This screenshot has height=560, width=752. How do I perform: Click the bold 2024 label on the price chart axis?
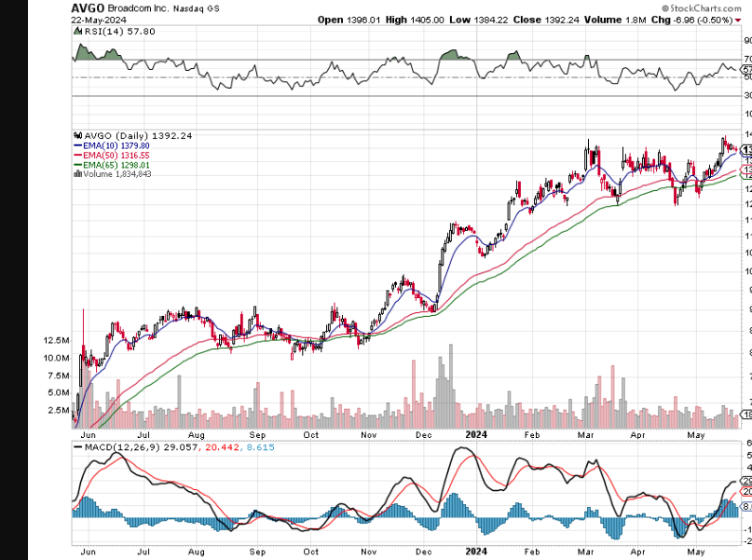click(x=476, y=434)
